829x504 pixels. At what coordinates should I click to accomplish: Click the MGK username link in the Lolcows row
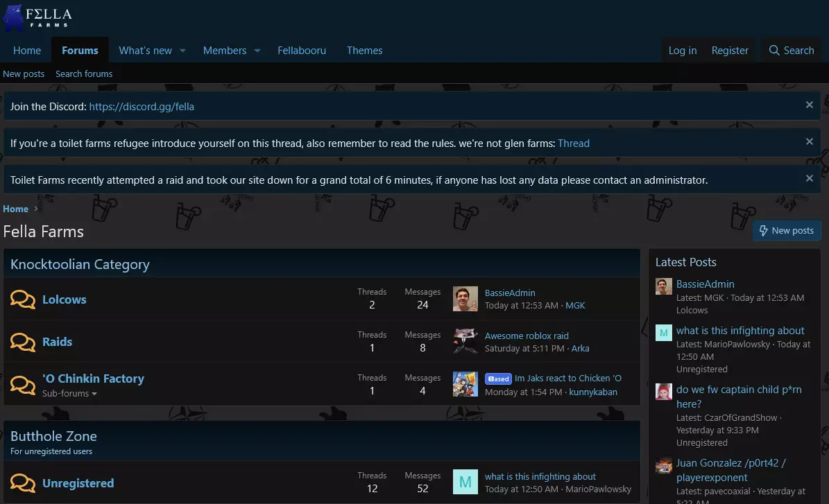coord(575,305)
